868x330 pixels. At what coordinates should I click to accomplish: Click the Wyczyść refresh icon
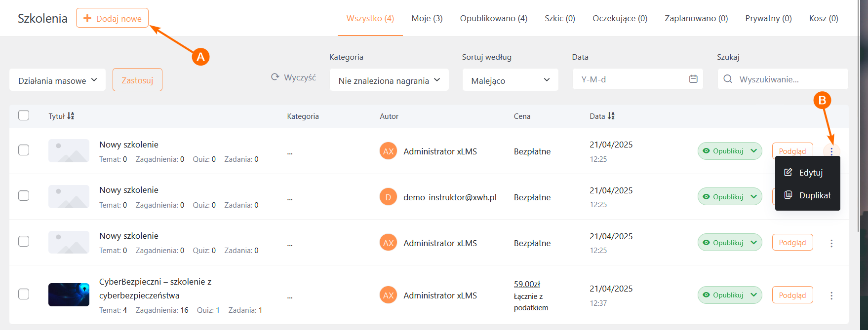click(275, 77)
